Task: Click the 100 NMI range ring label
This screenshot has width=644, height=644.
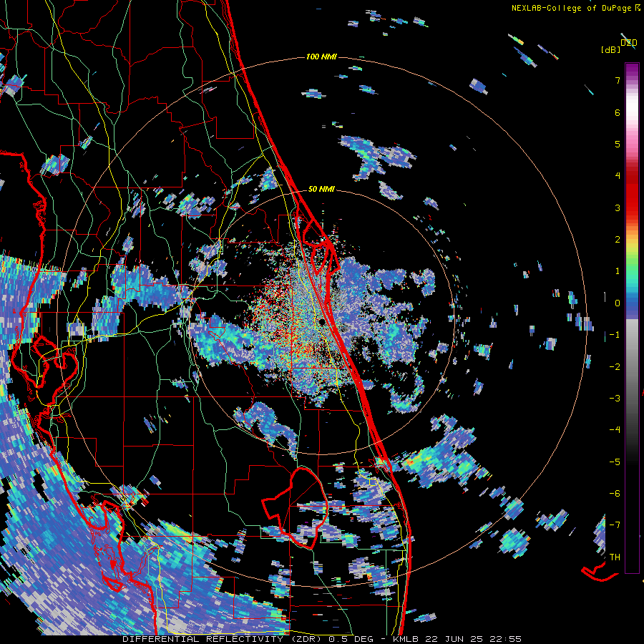Action: 321,57
